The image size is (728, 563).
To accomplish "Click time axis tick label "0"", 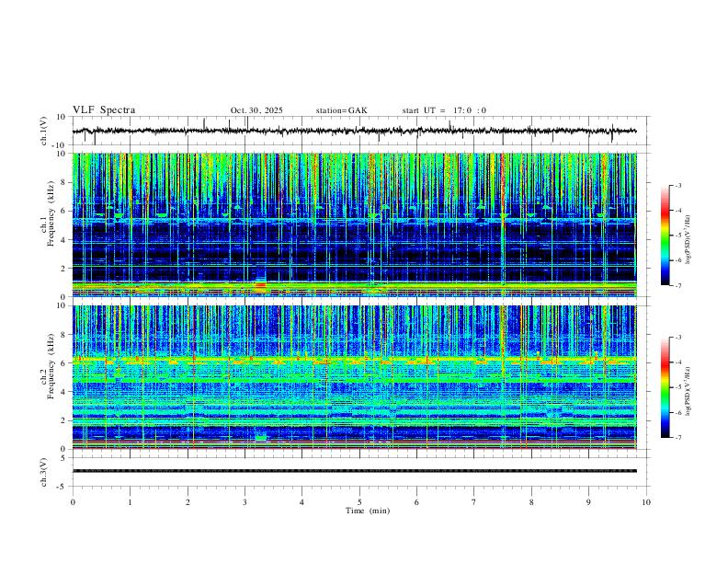I will point(73,502).
